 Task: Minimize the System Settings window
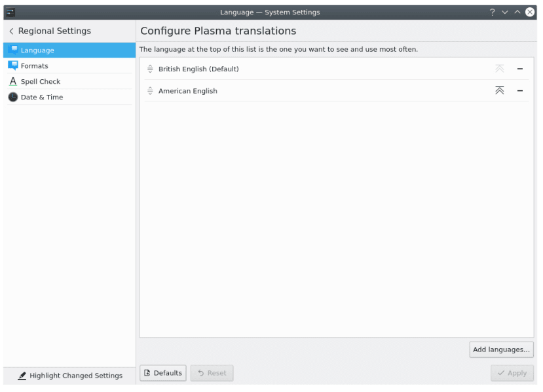click(x=504, y=12)
